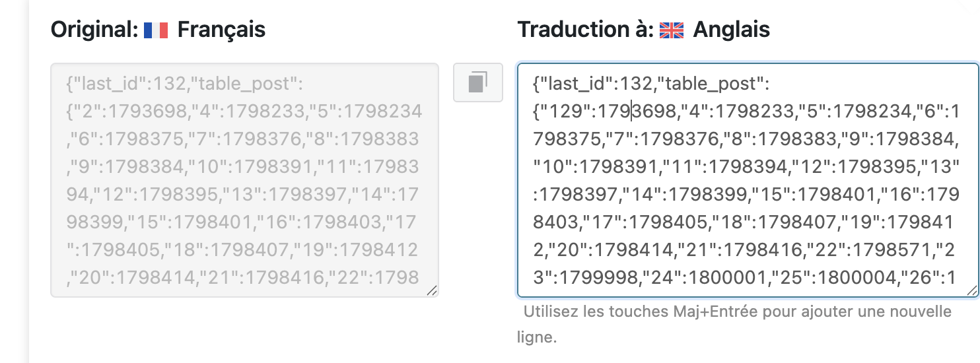Place cursor on value 1800001 in translation

point(726,277)
